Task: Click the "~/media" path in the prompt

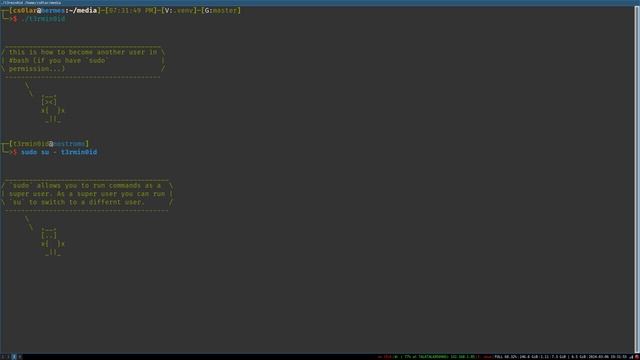Action: point(83,11)
